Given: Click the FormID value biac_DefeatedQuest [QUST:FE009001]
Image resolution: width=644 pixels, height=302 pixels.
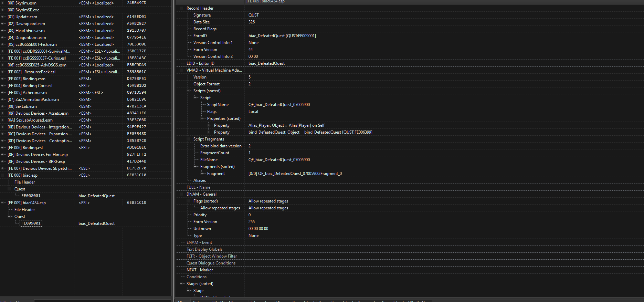Looking at the screenshot, I should click(x=282, y=36).
